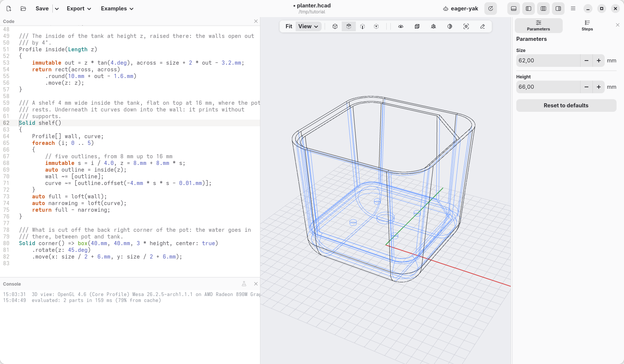Click the 'Solid corner() => box' code line
Viewport: 624px width, 364px height.
pos(118,243)
